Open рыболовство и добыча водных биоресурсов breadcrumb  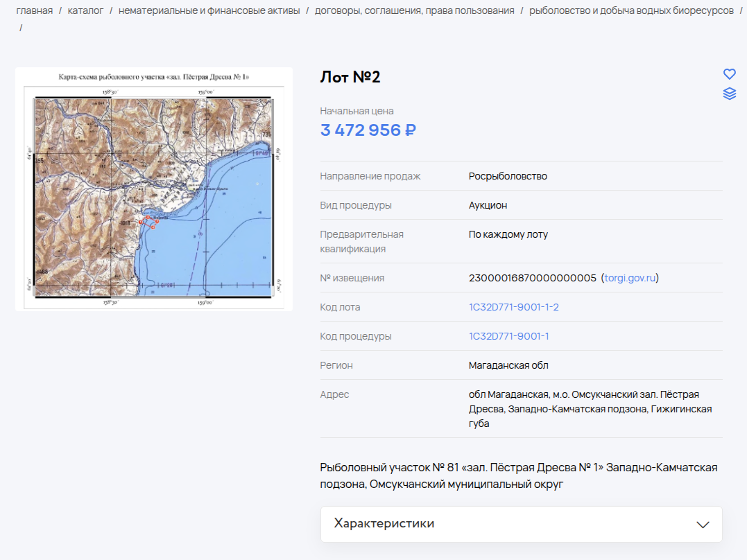631,10
